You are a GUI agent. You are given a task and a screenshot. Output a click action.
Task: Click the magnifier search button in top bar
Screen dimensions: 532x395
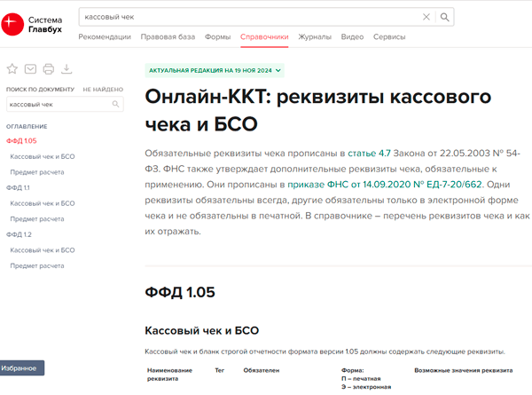tap(445, 17)
